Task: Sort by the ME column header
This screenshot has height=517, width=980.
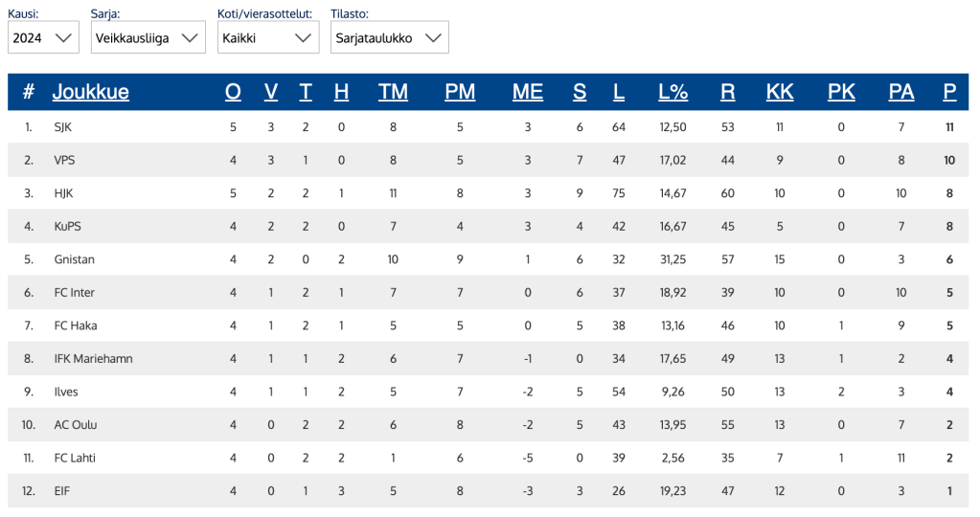Action: tap(528, 92)
